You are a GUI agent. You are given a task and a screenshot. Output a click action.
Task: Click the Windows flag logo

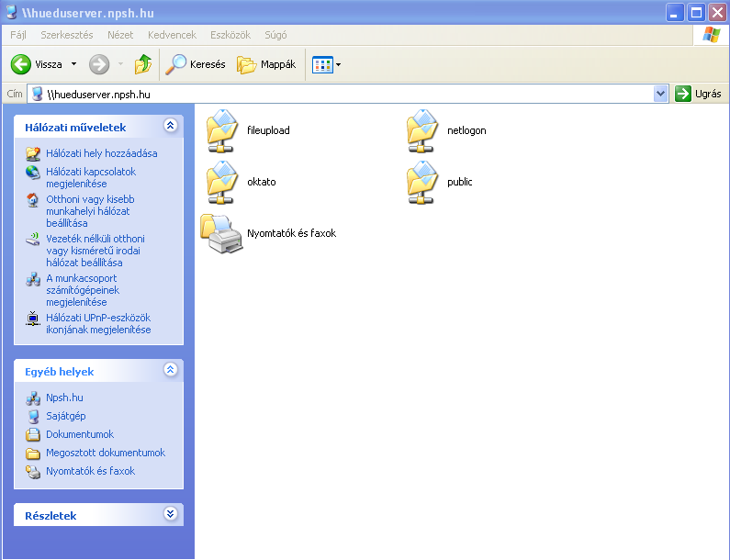tap(711, 35)
